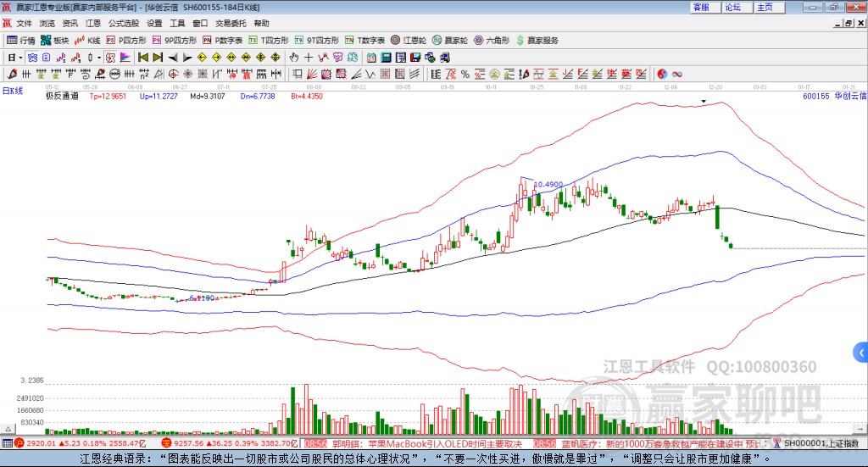Open the calendar date icon
Screen dimensions: 868x467
tap(371, 58)
